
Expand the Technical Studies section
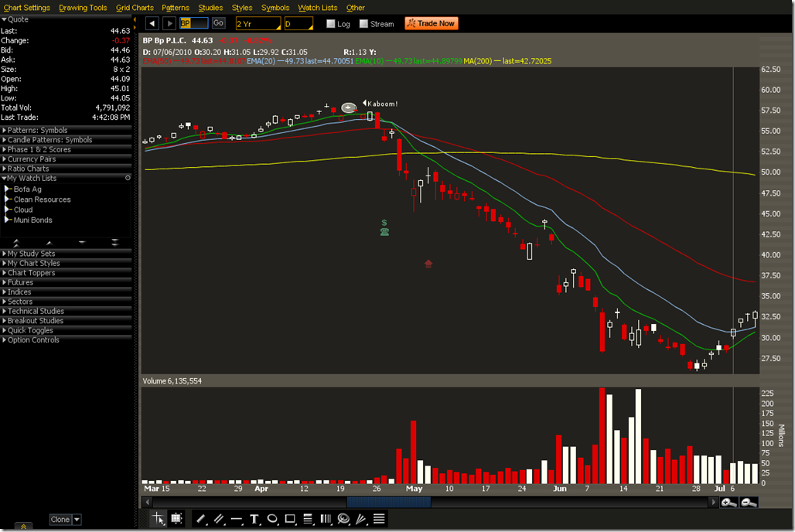point(66,312)
